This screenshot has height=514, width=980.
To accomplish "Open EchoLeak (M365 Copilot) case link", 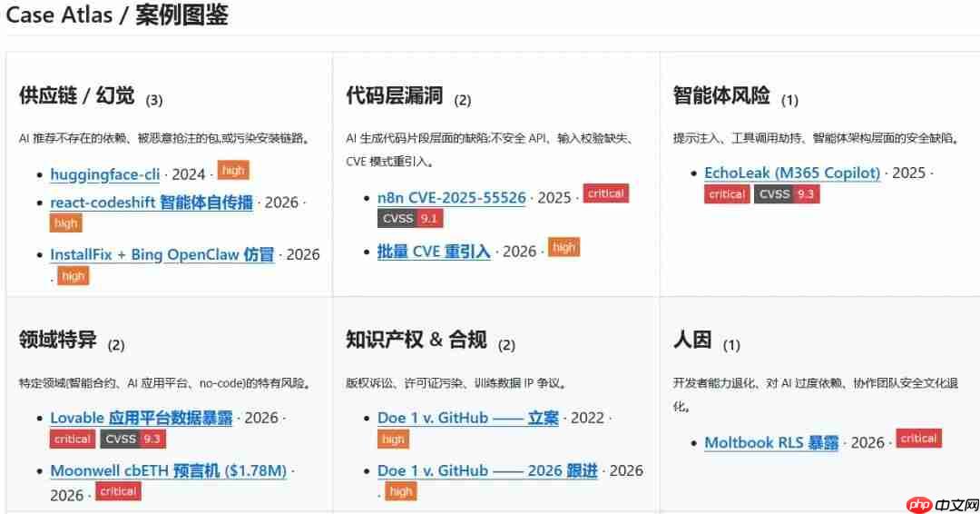I will pyautogui.click(x=792, y=173).
